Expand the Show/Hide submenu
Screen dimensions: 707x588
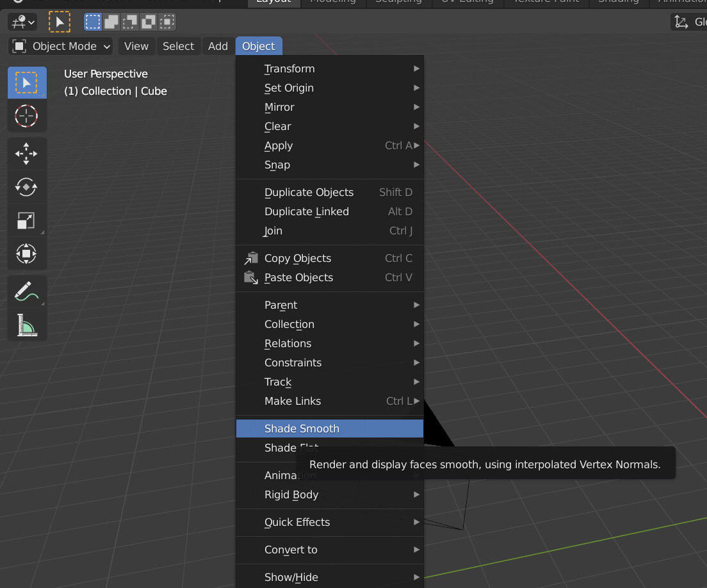click(x=330, y=577)
